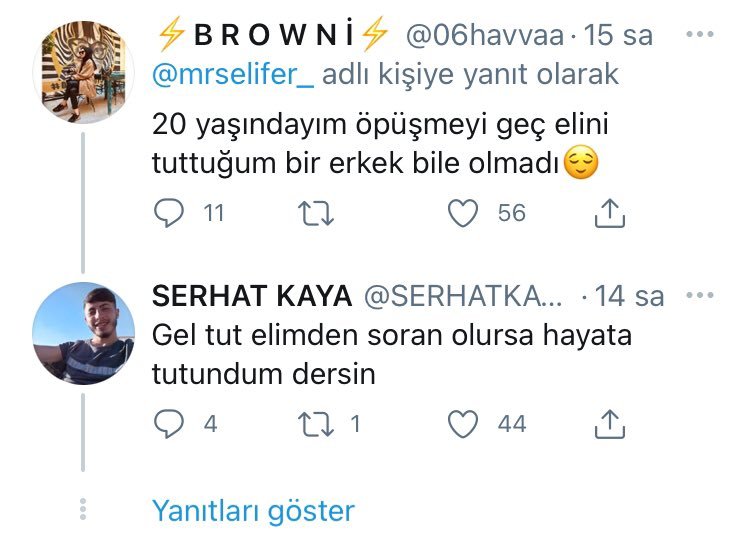Reply to BROWNİ's tweet
Screen dimensions: 750x546
(x=172, y=213)
